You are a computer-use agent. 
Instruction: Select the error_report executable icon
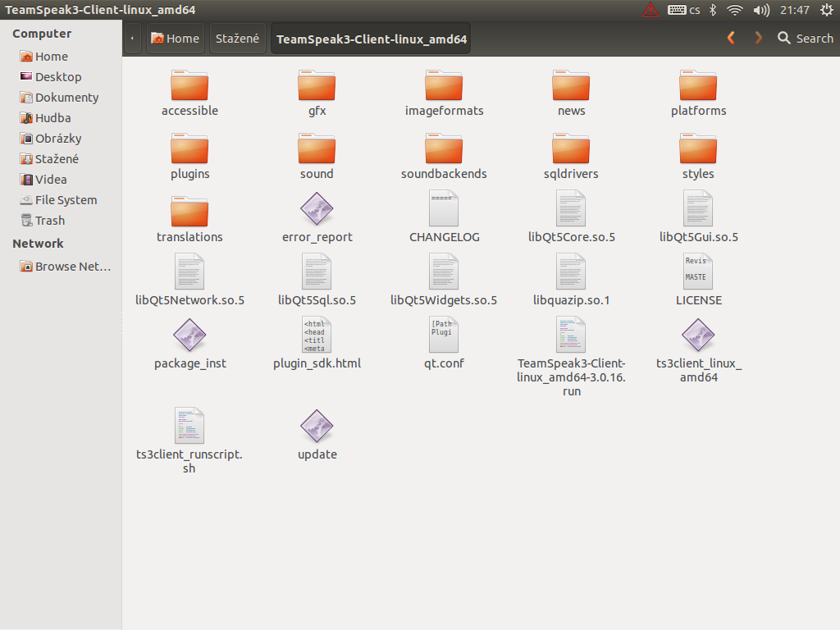[x=317, y=209]
